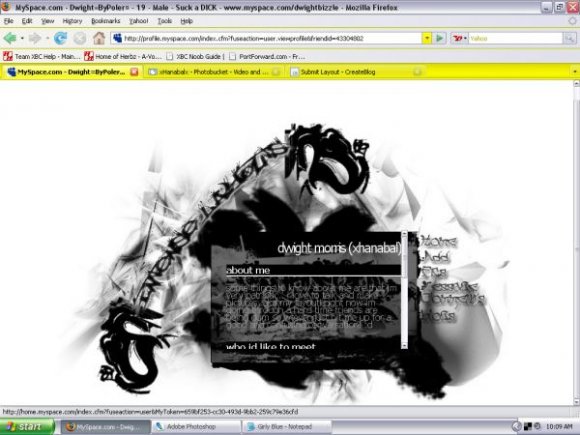The image size is (580, 435).
Task: Click the Firefox logo in title bar
Action: 6,7
